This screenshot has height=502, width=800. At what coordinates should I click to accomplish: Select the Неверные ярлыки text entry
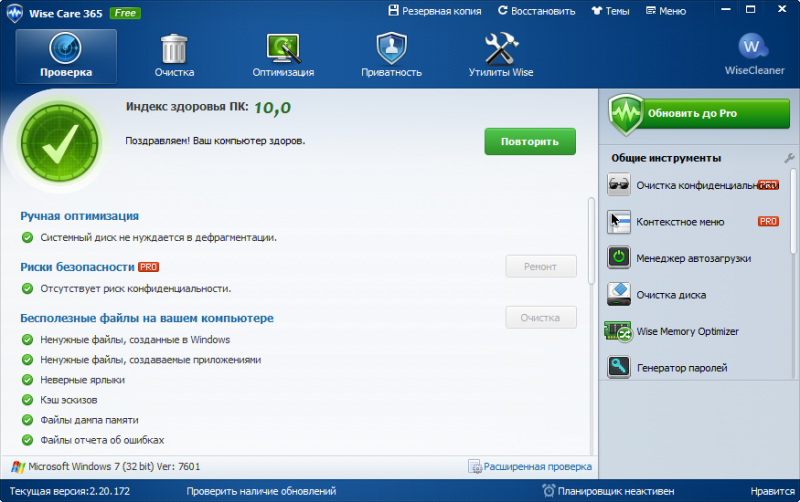pyautogui.click(x=83, y=380)
